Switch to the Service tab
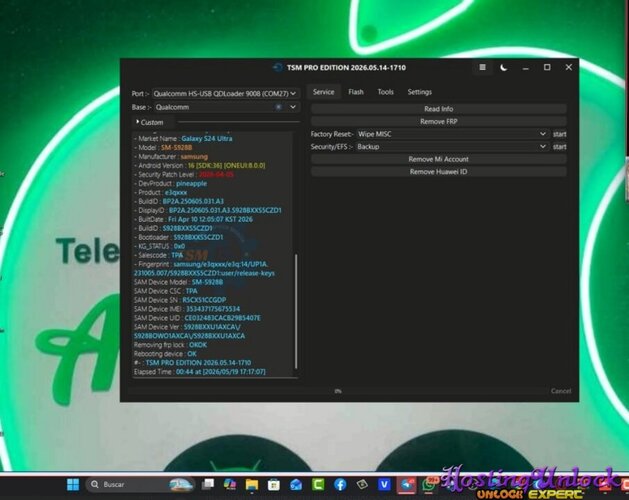Screen dimensions: 629x500 pyautogui.click(x=323, y=92)
